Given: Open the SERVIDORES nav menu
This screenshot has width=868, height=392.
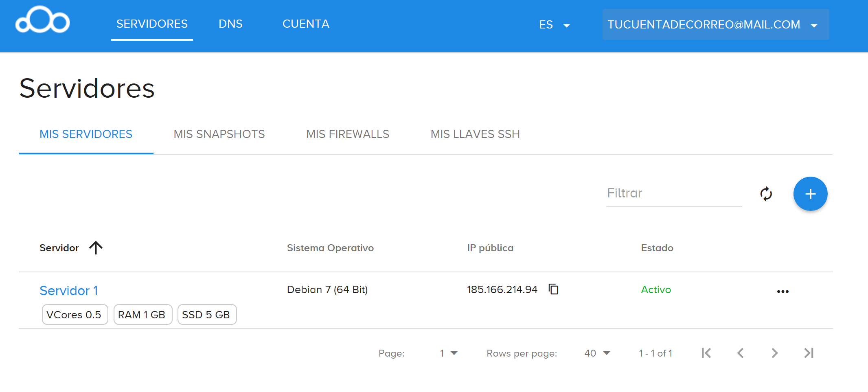Looking at the screenshot, I should 152,24.
